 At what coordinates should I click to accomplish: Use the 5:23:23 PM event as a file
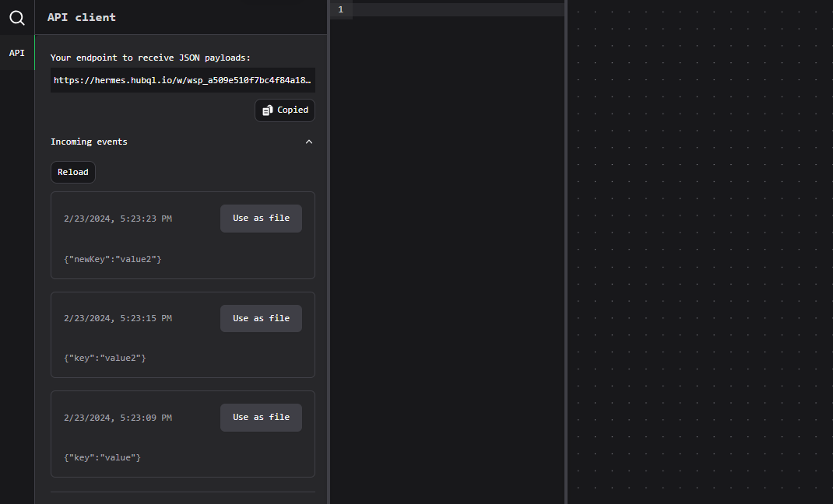(x=261, y=218)
